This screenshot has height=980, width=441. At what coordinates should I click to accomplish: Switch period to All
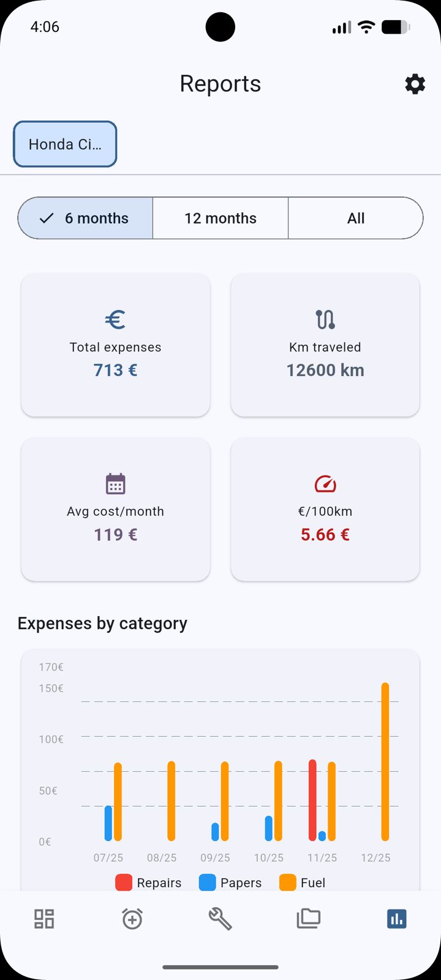355,218
